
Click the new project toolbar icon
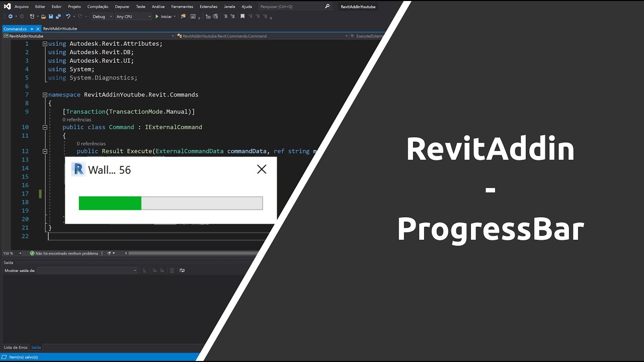(32, 17)
